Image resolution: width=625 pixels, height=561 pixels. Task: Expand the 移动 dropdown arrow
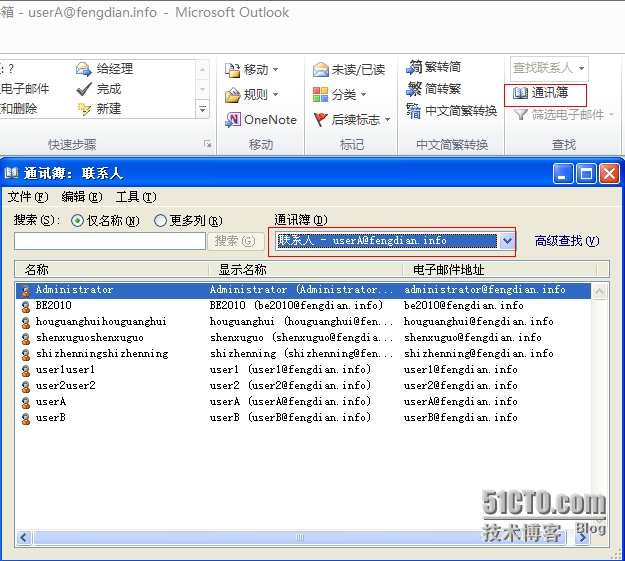[275, 70]
